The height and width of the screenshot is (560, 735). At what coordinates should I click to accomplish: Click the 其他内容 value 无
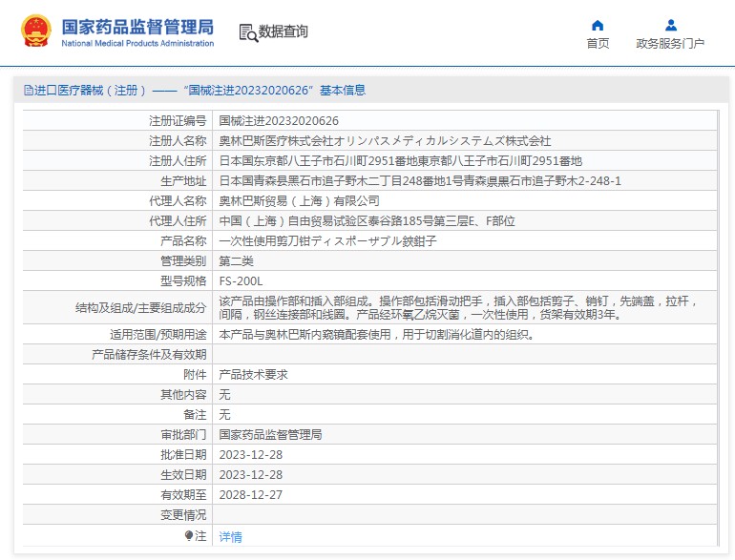(x=224, y=395)
